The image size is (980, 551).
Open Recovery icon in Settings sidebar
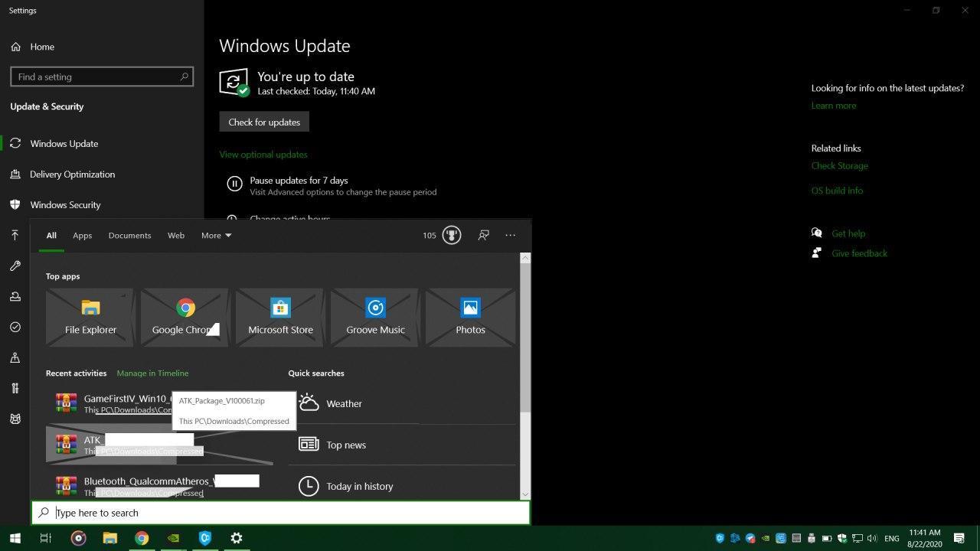coord(15,296)
